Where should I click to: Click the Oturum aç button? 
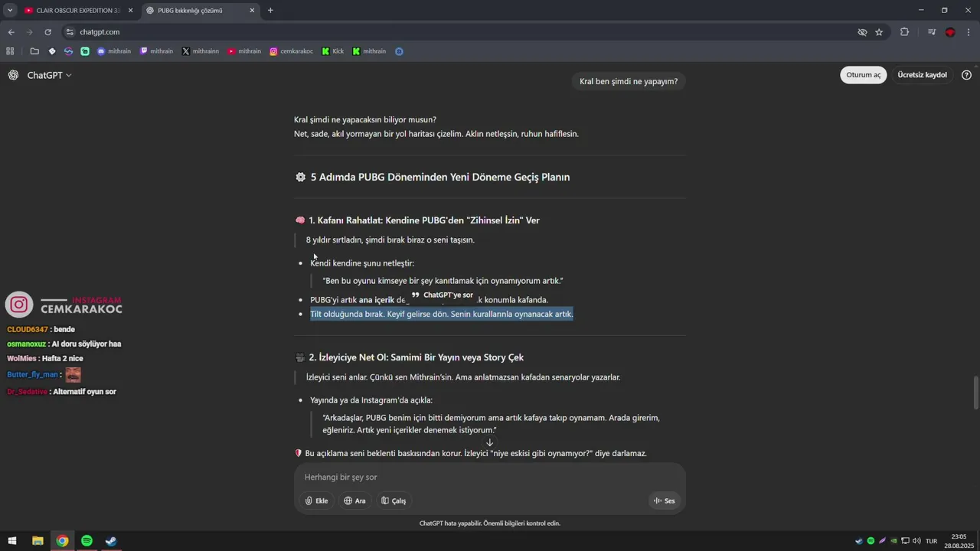tap(864, 75)
